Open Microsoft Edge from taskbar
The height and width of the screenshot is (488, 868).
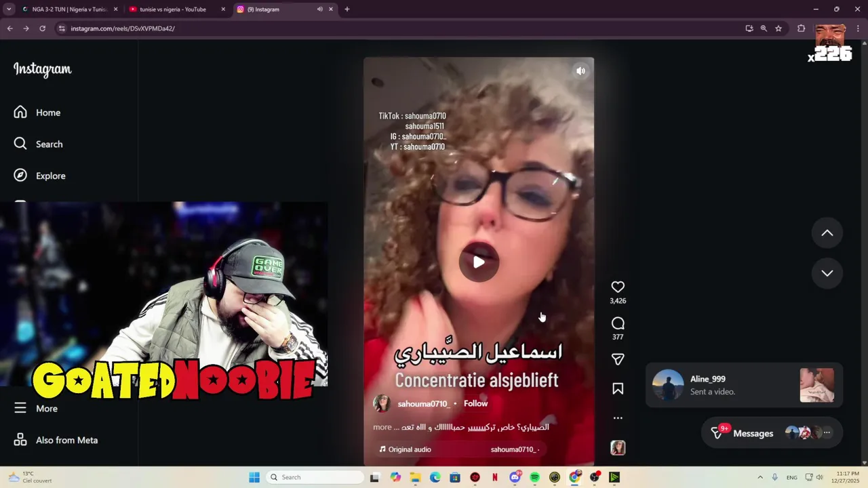435,477
